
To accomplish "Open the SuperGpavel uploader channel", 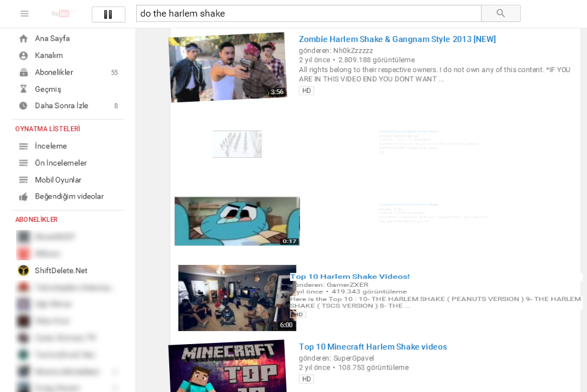I will pyautogui.click(x=353, y=358).
